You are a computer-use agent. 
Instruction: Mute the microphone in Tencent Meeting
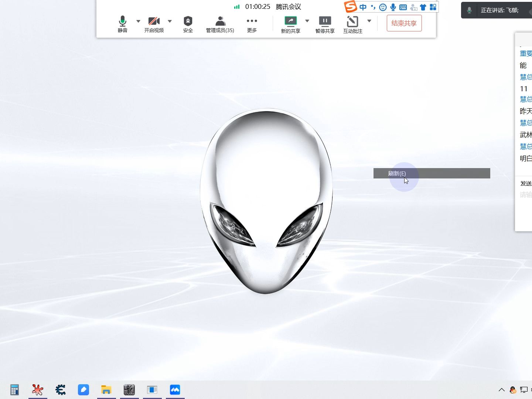[123, 24]
